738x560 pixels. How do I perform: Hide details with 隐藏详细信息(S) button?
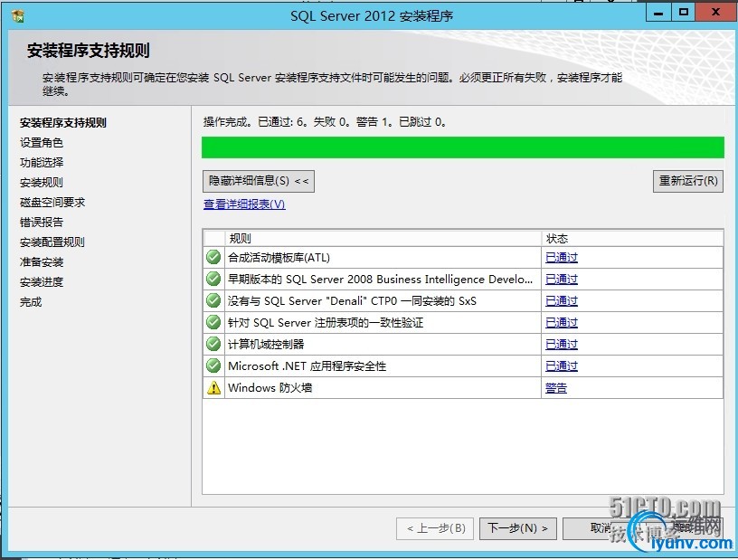pos(259,181)
